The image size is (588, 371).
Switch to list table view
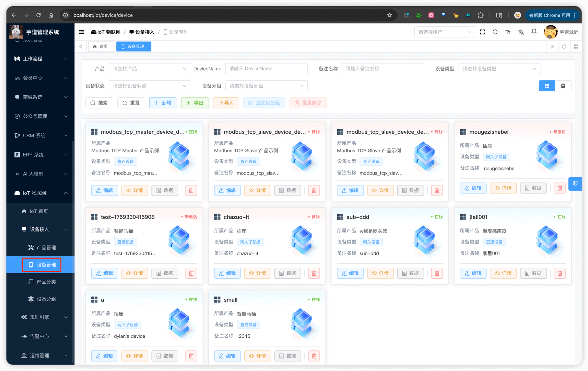point(563,86)
